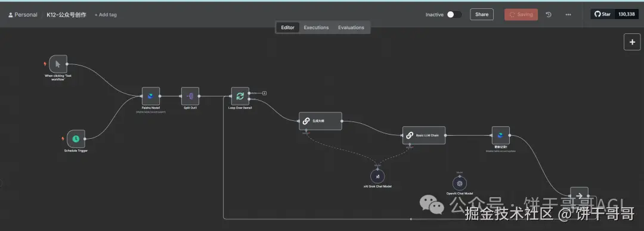Switch to the Executions tab
Image resolution: width=644 pixels, height=231 pixels.
[316, 27]
